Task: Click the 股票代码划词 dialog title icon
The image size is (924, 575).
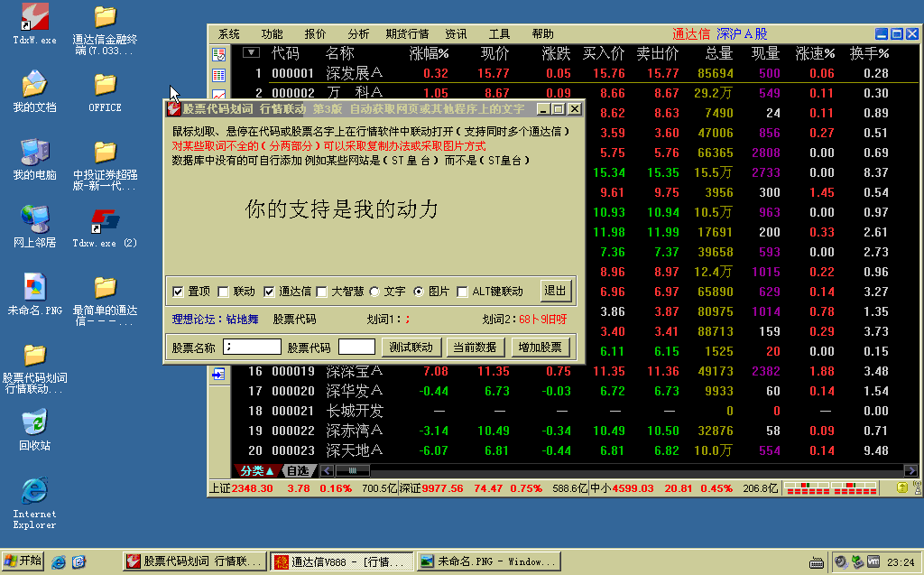Action: [173, 109]
